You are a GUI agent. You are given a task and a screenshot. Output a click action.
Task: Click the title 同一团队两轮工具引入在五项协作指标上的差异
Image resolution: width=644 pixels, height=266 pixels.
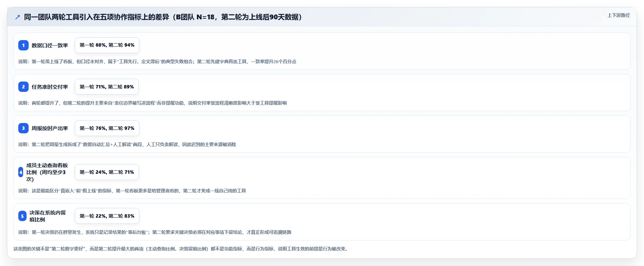pyautogui.click(x=163, y=17)
